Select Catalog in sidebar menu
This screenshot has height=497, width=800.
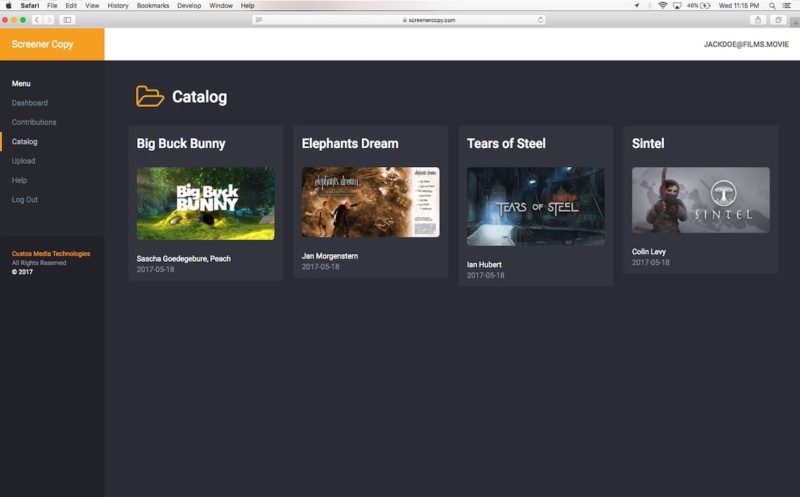(x=24, y=141)
